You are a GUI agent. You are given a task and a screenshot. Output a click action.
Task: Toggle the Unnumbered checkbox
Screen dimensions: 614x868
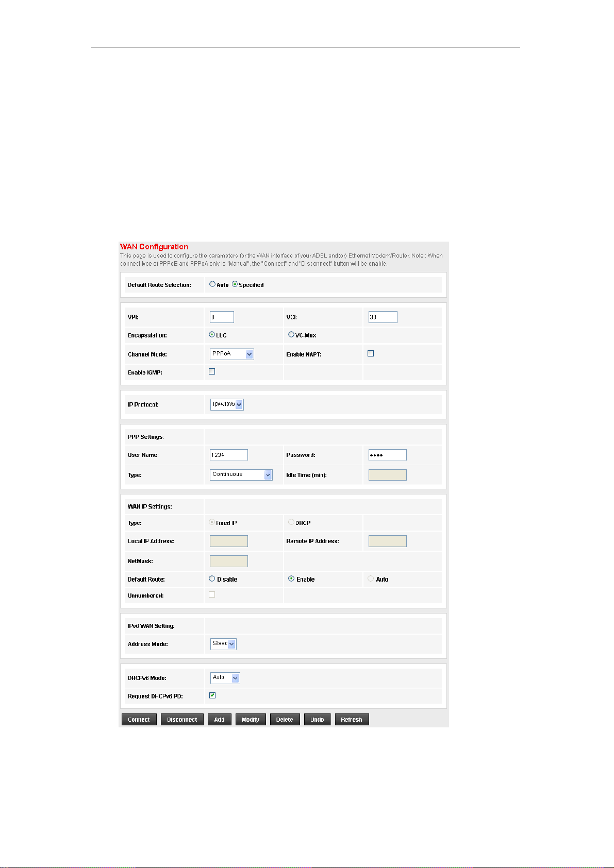point(212,594)
